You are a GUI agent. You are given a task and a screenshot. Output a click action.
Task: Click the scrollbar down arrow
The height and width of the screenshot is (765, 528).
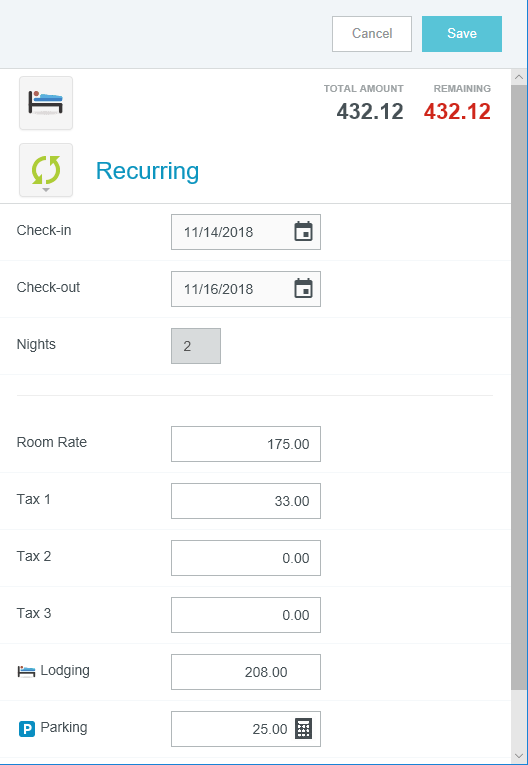click(x=519, y=756)
